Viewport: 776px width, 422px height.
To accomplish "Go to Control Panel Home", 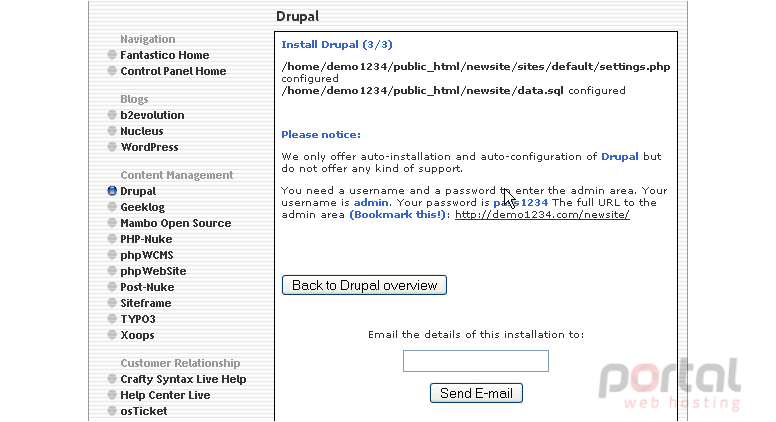I will (173, 71).
